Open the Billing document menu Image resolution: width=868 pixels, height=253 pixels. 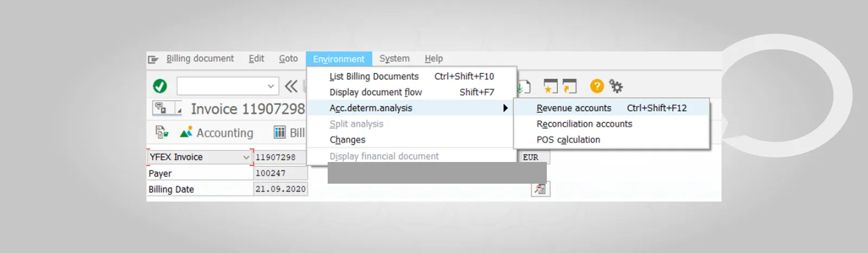200,59
